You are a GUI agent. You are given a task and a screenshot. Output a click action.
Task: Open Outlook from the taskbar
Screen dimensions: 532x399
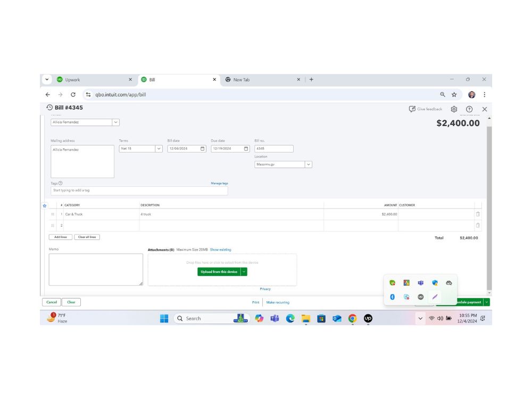(x=337, y=318)
